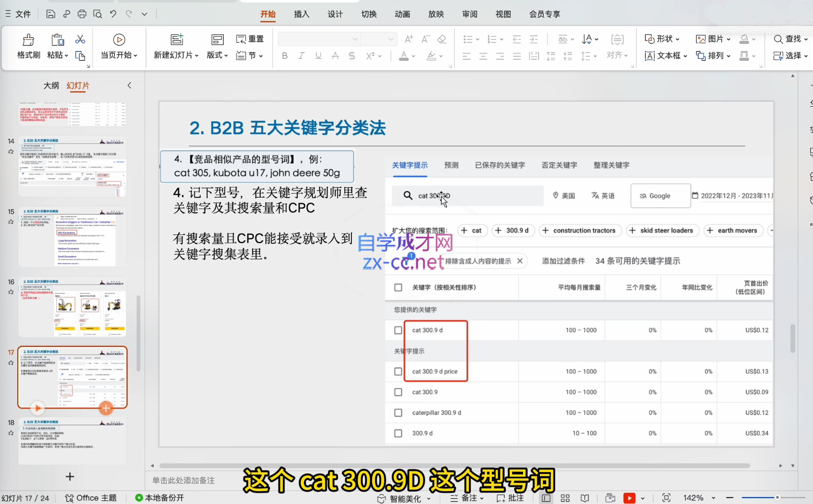Switch to the Transitions (切换) tab
The height and width of the screenshot is (504, 813).
click(369, 14)
